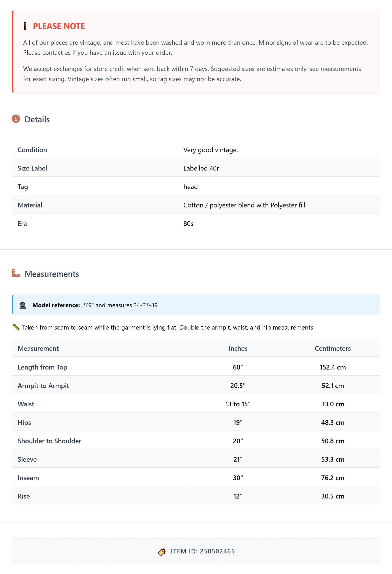
Task: Select the Condition row in Details
Action: pos(196,150)
